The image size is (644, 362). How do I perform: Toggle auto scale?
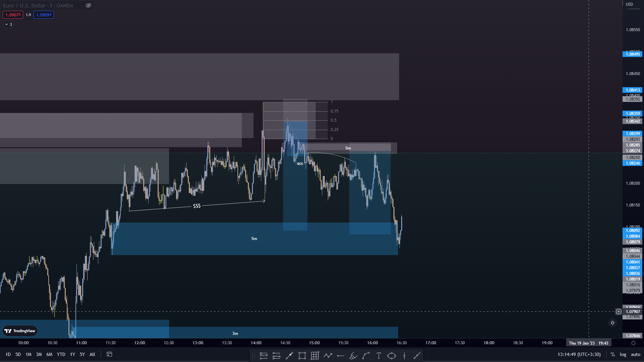pos(635,354)
